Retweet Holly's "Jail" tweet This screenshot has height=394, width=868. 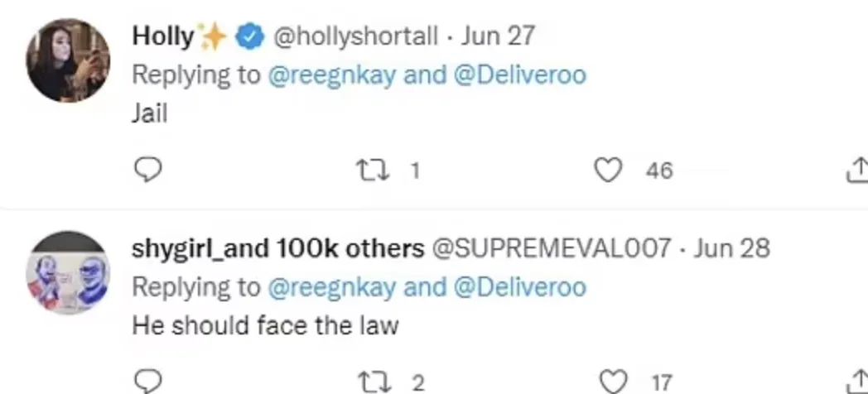369,171
